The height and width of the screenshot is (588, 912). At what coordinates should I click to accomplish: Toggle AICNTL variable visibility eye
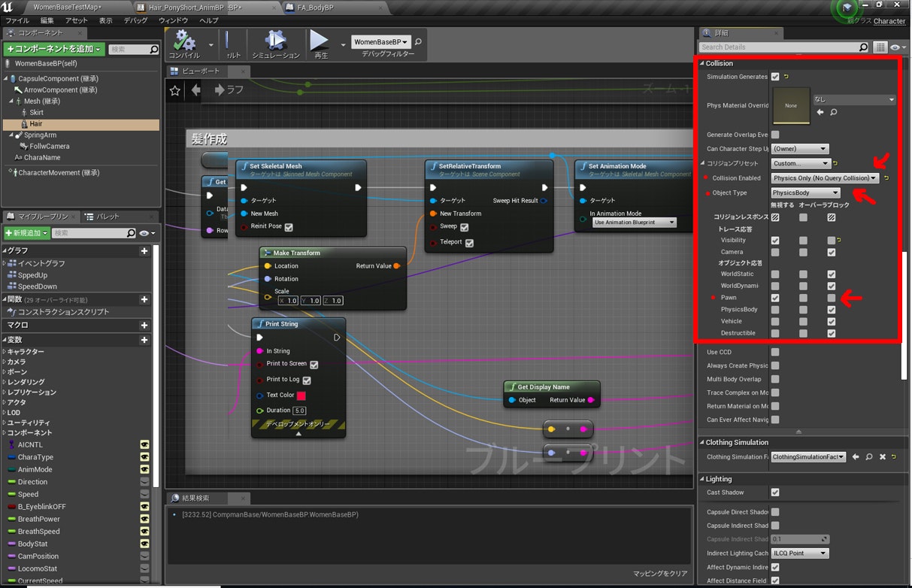coord(144,444)
